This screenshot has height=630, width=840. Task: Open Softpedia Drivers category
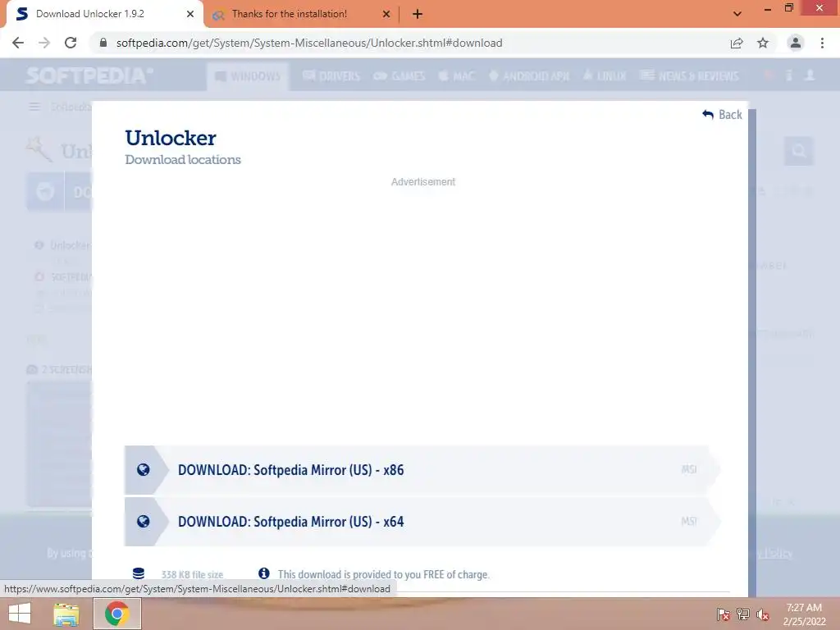331,76
